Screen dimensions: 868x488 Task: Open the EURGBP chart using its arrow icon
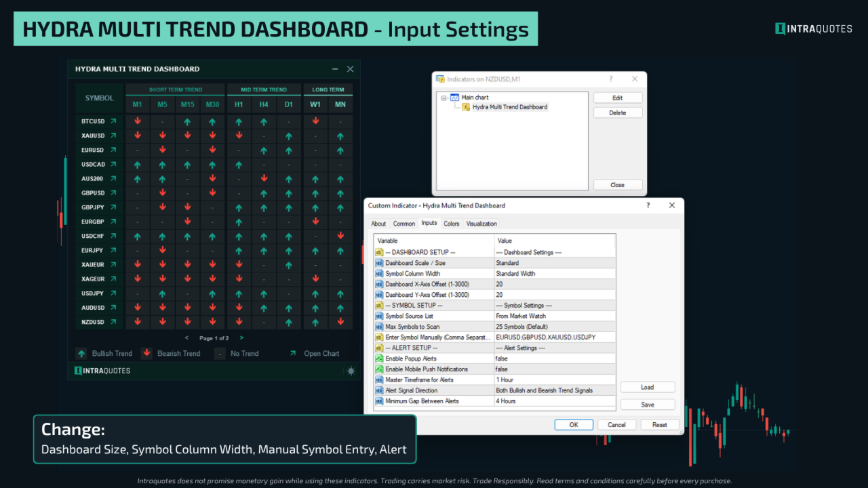(113, 222)
